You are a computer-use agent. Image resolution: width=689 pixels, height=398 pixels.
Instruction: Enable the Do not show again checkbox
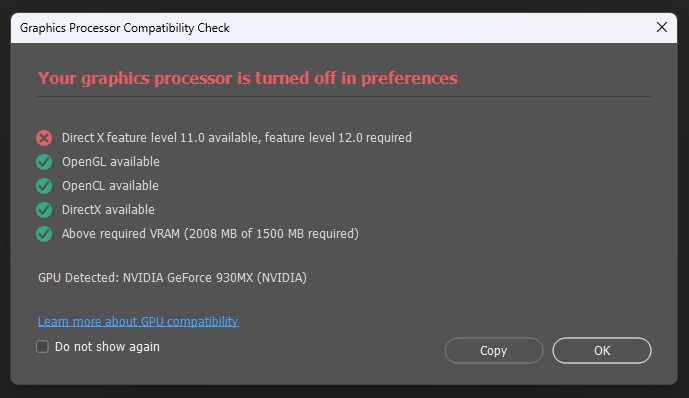pos(42,347)
